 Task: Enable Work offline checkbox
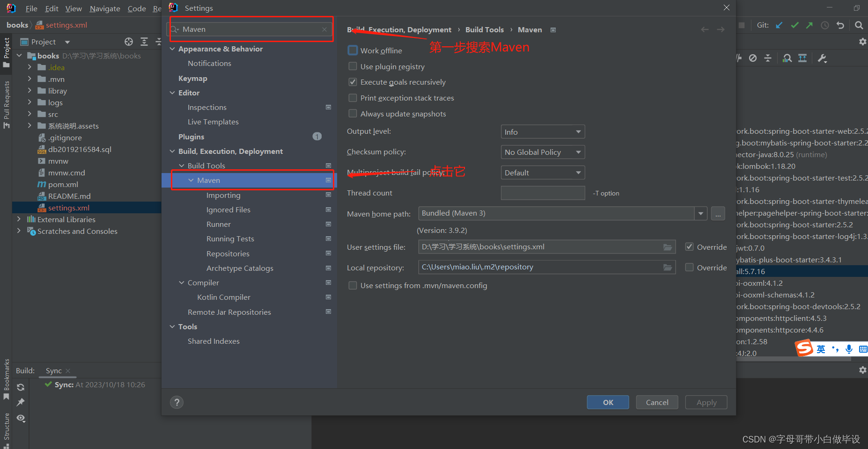(x=353, y=50)
